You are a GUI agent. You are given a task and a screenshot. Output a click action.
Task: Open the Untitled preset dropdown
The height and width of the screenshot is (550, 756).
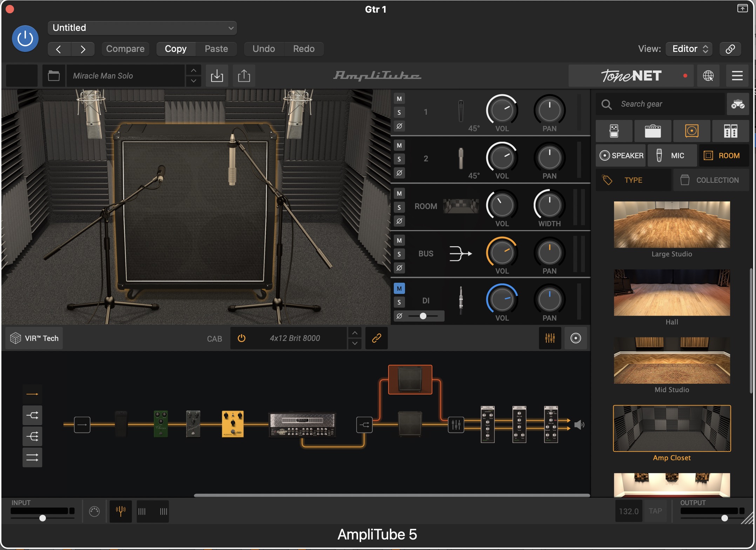(142, 28)
